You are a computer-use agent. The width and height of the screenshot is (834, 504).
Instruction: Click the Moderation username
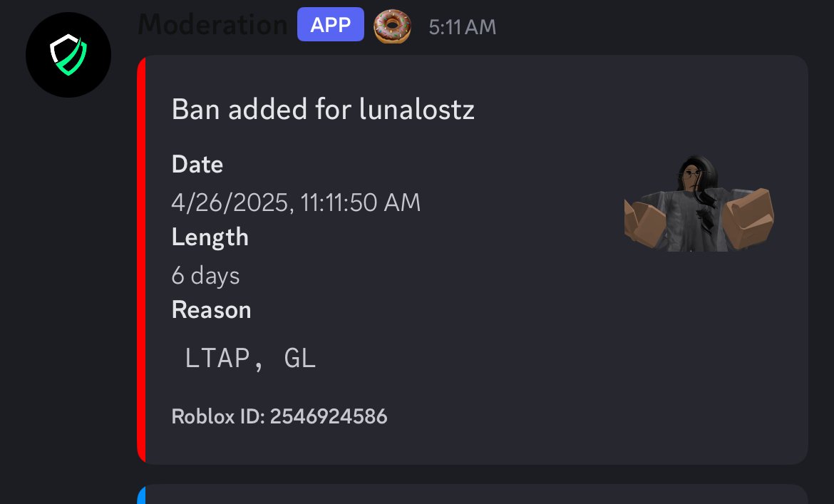coord(212,24)
